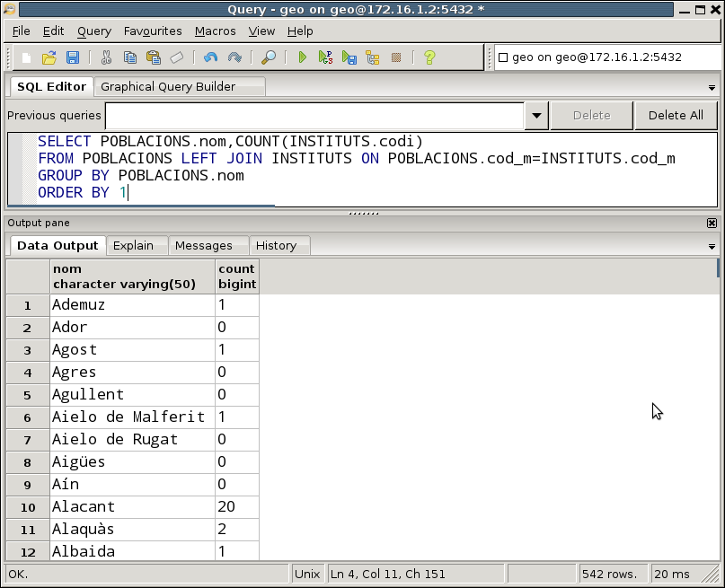Click the Cut scissors icon
This screenshot has height=588, width=725.
pyautogui.click(x=106, y=57)
